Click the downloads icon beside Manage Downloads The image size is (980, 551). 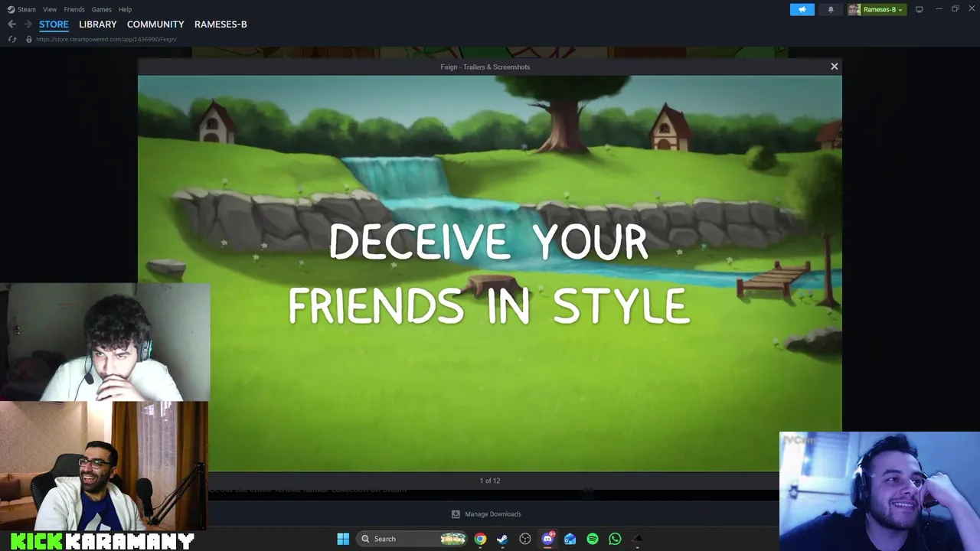456,514
